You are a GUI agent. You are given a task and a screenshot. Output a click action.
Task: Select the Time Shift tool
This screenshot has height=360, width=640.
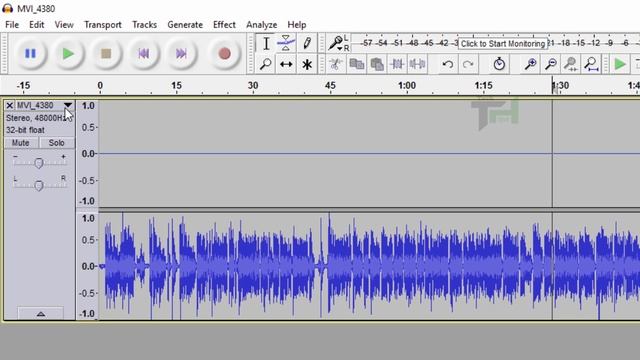coord(286,64)
